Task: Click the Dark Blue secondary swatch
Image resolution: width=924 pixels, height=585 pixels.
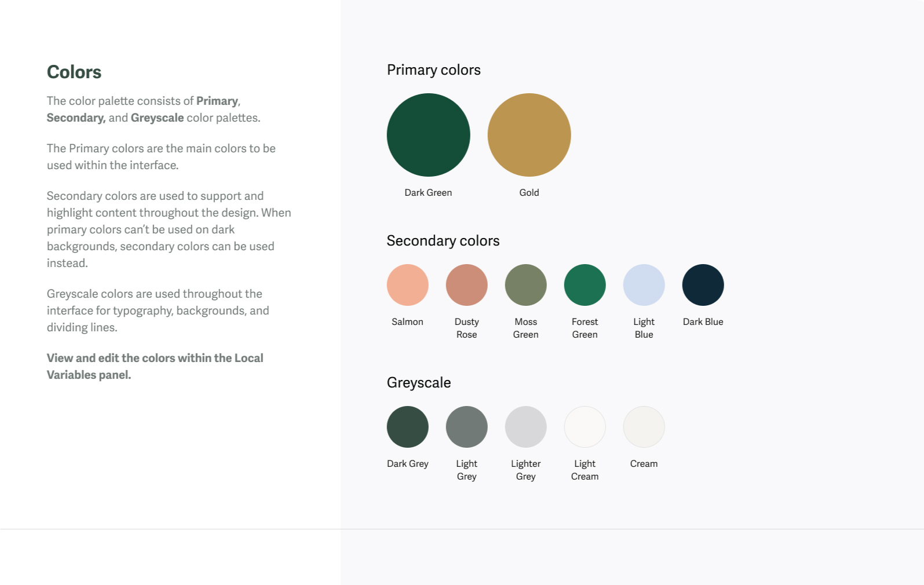Action: pyautogui.click(x=703, y=285)
